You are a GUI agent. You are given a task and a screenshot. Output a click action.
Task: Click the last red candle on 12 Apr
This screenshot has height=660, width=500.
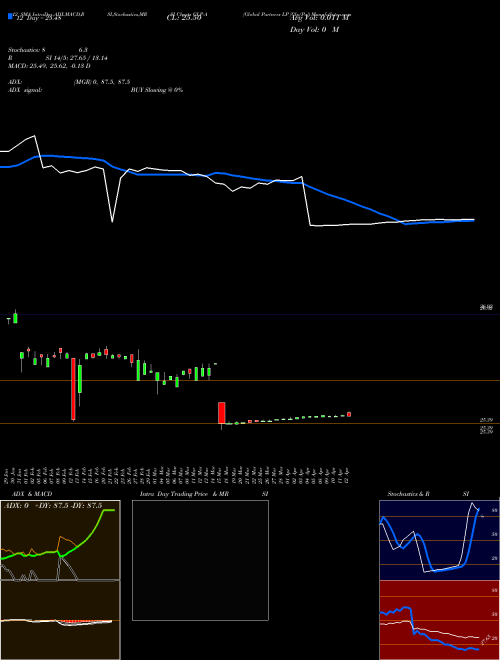point(349,415)
